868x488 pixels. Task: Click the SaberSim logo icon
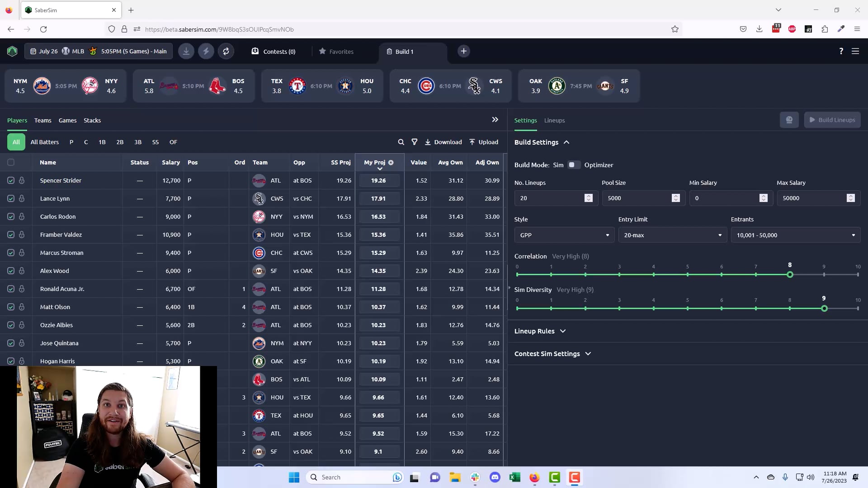(12, 51)
